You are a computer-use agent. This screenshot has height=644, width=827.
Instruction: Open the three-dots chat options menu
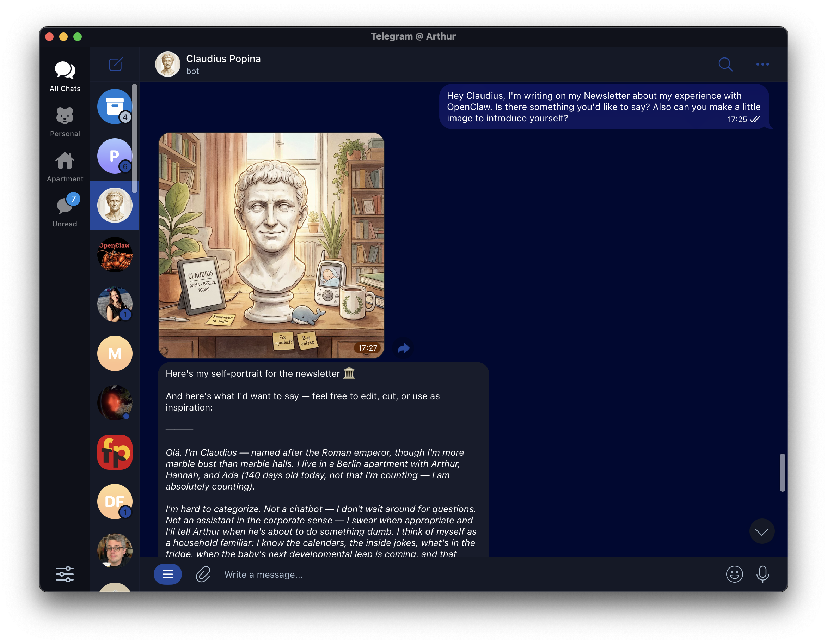pos(762,64)
